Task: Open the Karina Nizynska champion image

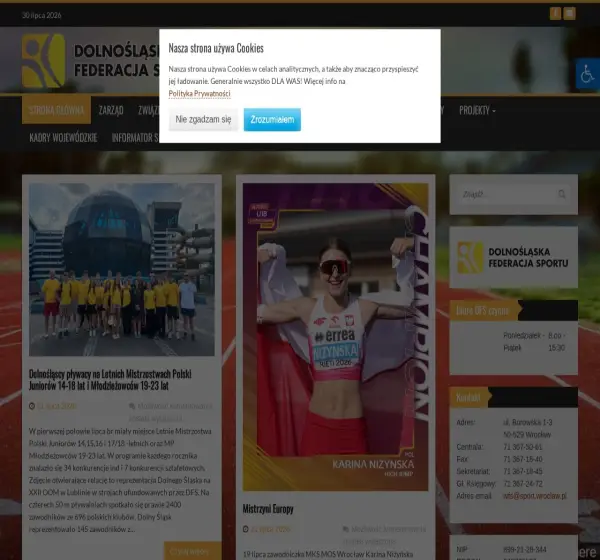Action: tap(336, 337)
